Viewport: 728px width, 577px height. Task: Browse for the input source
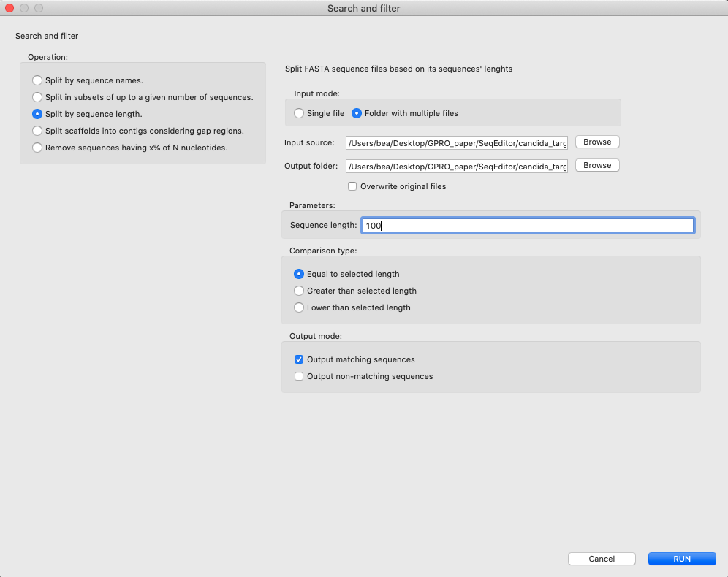click(x=597, y=142)
